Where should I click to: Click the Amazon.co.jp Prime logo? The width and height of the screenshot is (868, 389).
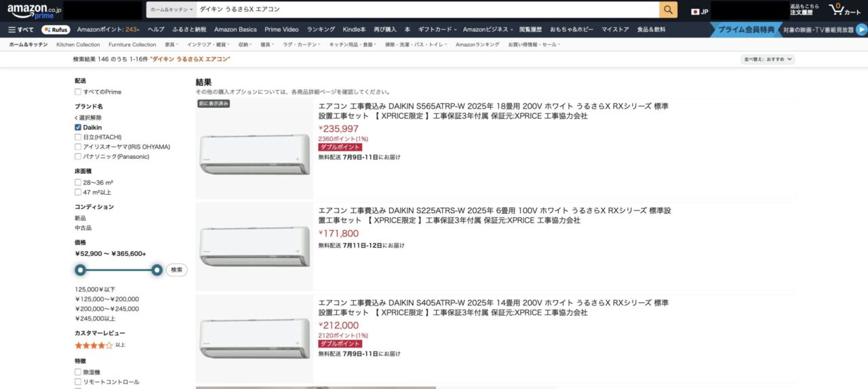[x=35, y=10]
